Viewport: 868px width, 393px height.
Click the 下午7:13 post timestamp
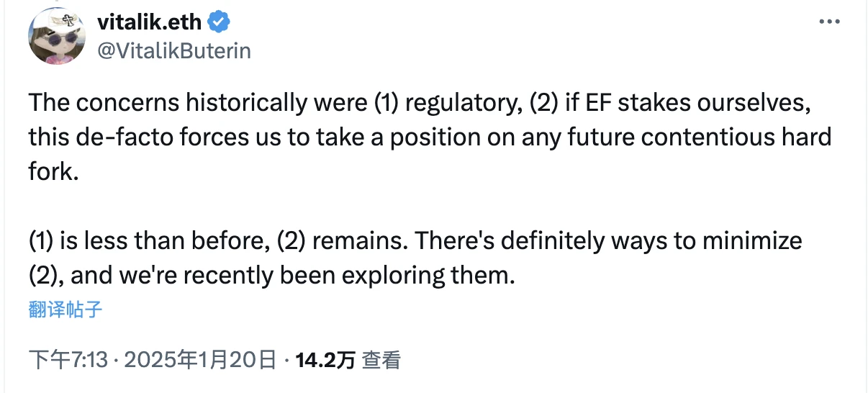tap(69, 359)
